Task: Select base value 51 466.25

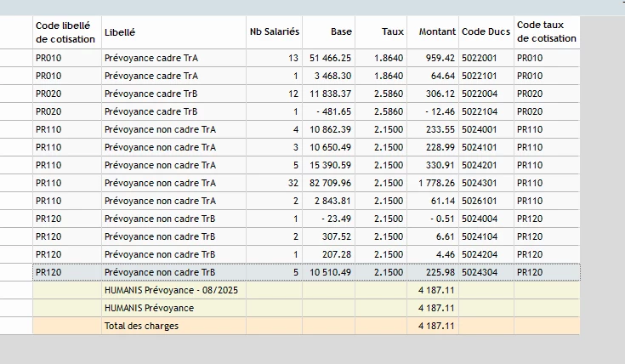Action: [330, 58]
